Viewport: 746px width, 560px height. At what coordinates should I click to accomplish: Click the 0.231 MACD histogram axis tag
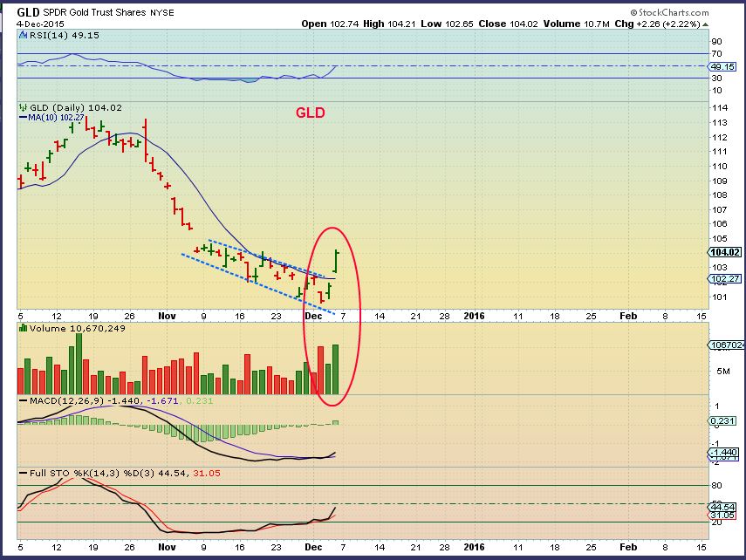722,421
